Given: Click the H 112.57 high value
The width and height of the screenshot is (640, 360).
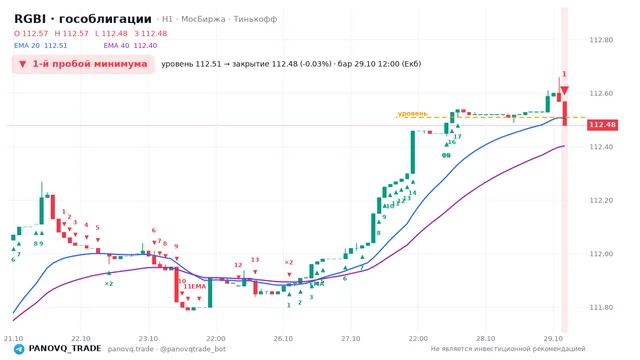Looking at the screenshot, I should pos(71,33).
